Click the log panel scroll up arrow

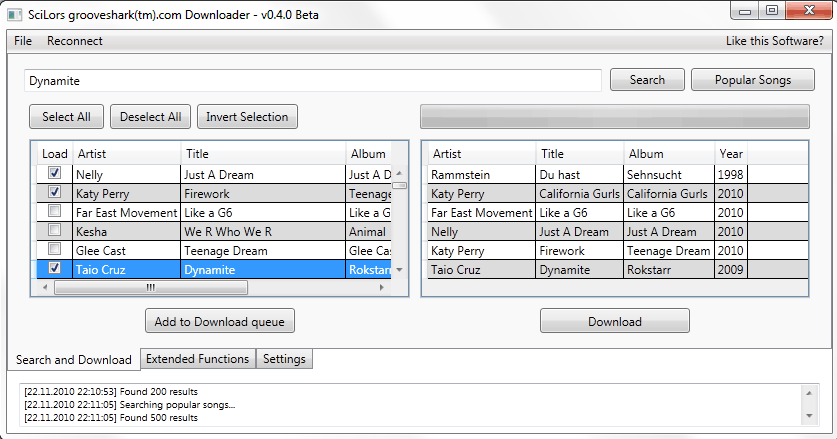808,388
